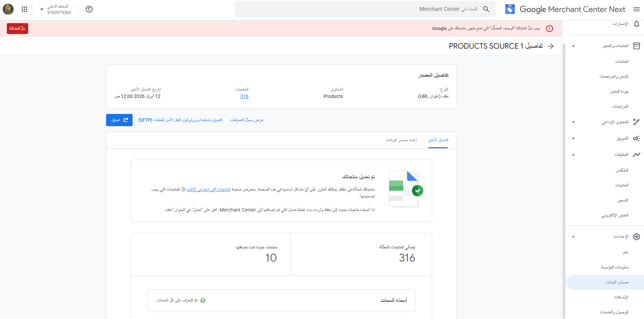Click the search magnifier icon
The width and height of the screenshot is (644, 319).
point(486,9)
